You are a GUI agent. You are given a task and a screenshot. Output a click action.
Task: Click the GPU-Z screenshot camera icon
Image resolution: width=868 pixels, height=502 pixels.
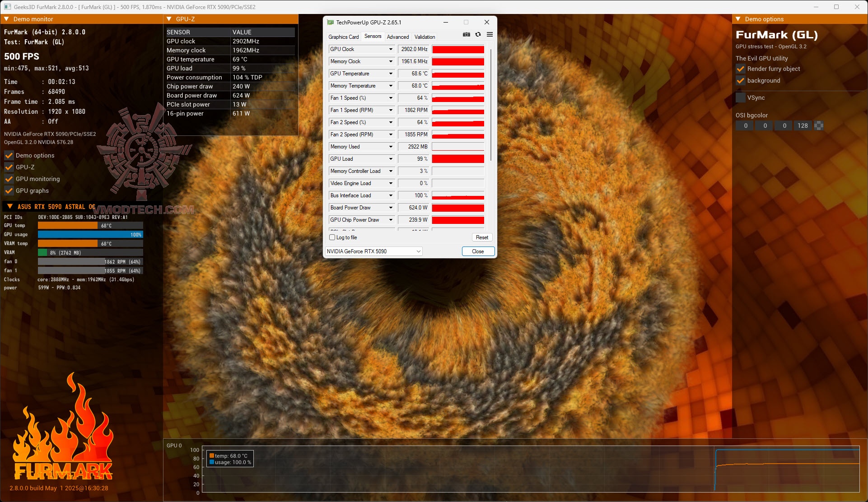pos(467,34)
